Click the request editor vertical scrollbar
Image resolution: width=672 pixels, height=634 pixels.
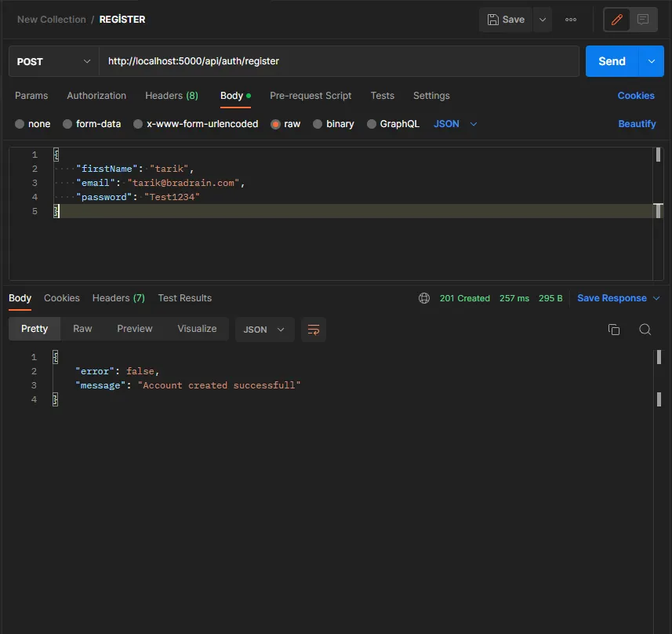pos(659,213)
